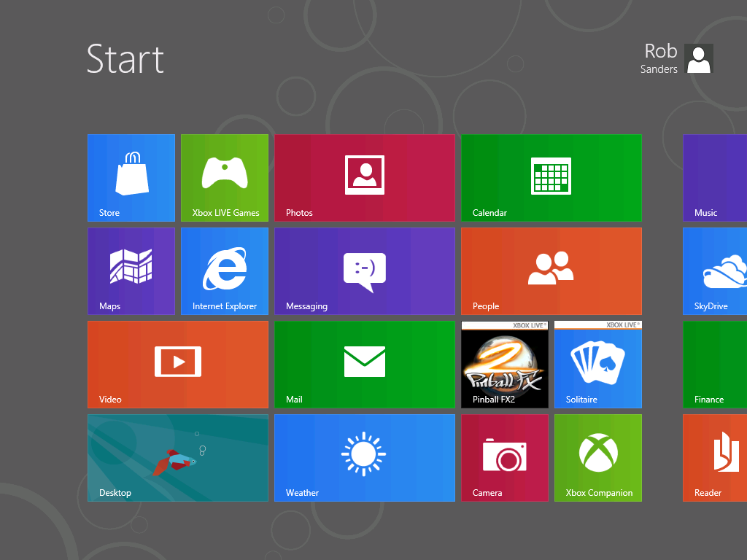
Task: Open the Reader app tile
Action: click(715, 457)
